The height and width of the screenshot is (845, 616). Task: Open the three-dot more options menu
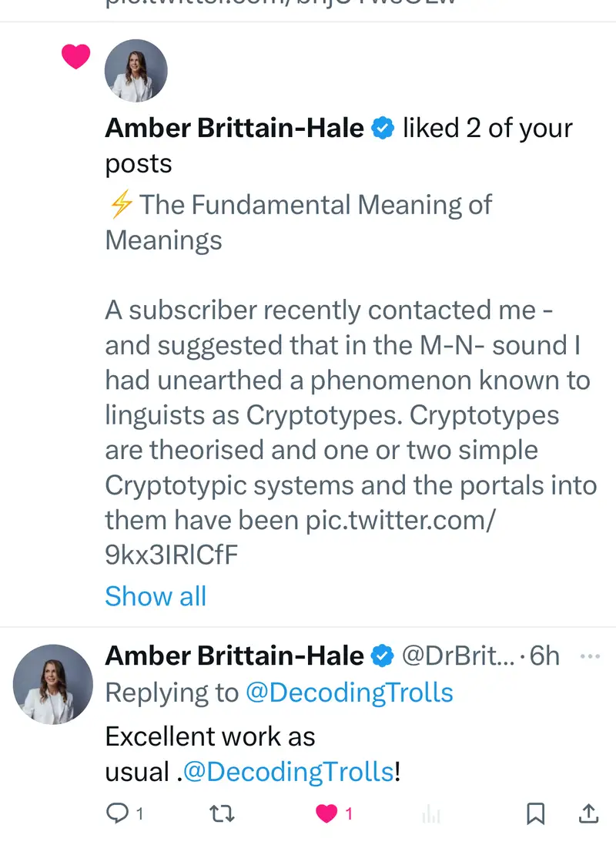pyautogui.click(x=589, y=656)
